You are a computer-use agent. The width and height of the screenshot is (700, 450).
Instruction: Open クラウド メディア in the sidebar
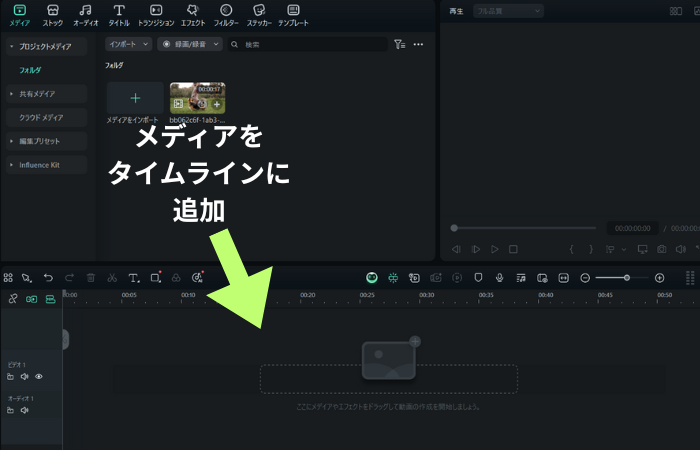tap(46, 117)
